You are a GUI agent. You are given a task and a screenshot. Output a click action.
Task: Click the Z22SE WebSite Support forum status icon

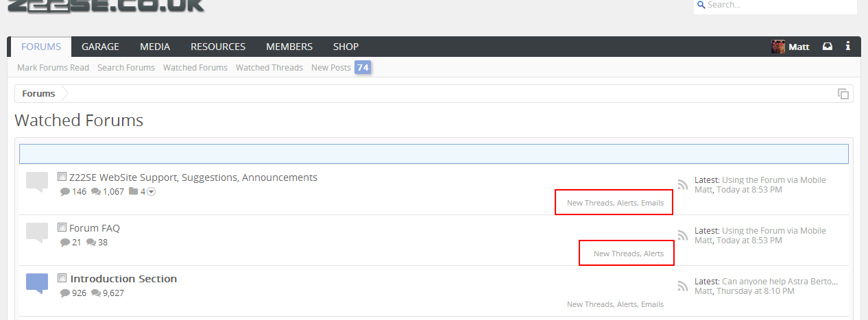(37, 182)
